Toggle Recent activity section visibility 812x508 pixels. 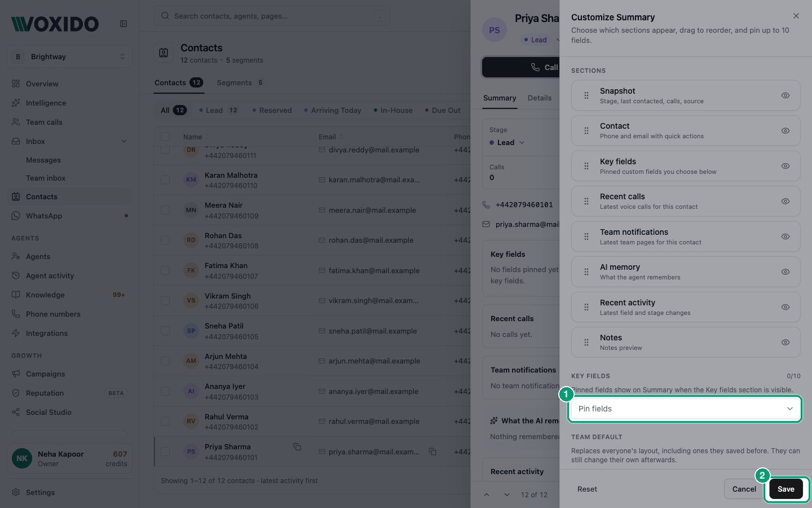785,307
